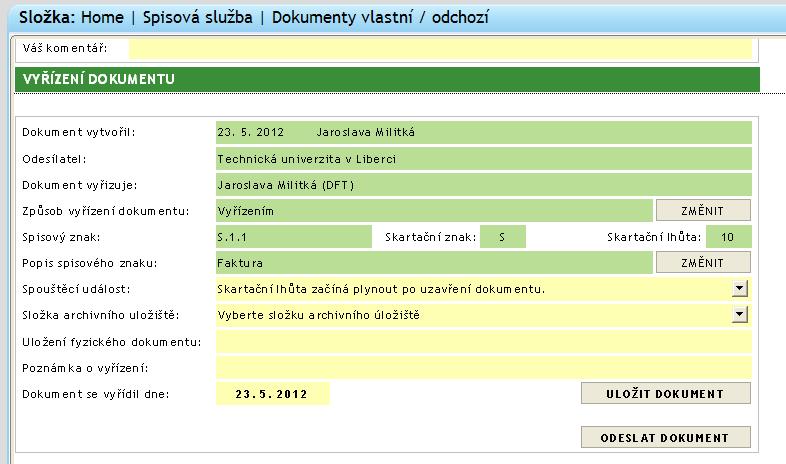786x464 pixels.
Task: Click the Dokument se vyřídil dne label
Action: pyautogui.click(x=96, y=394)
